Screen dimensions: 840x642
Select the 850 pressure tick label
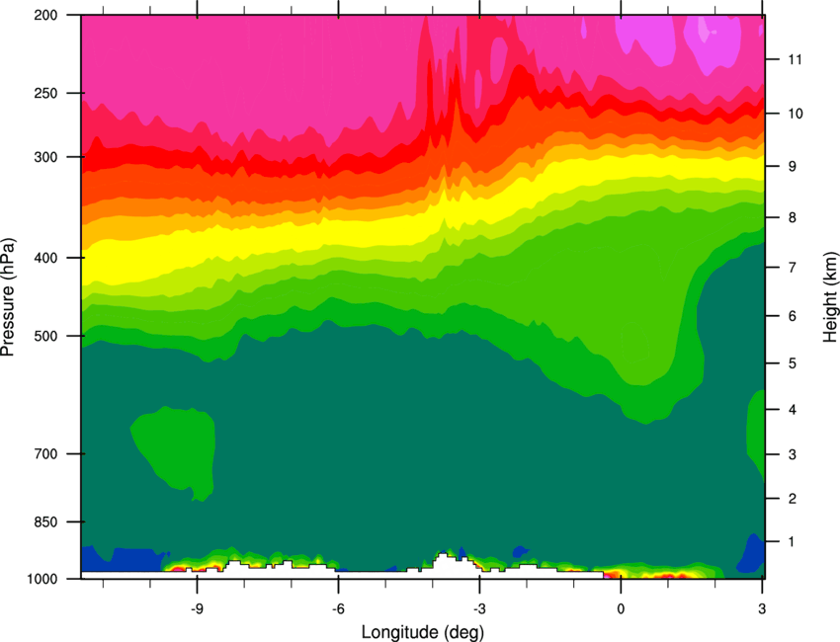point(46,522)
